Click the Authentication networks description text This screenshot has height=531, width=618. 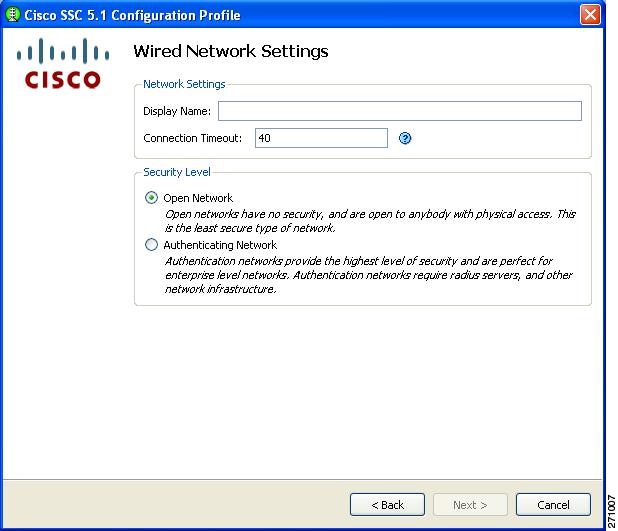coord(369,275)
